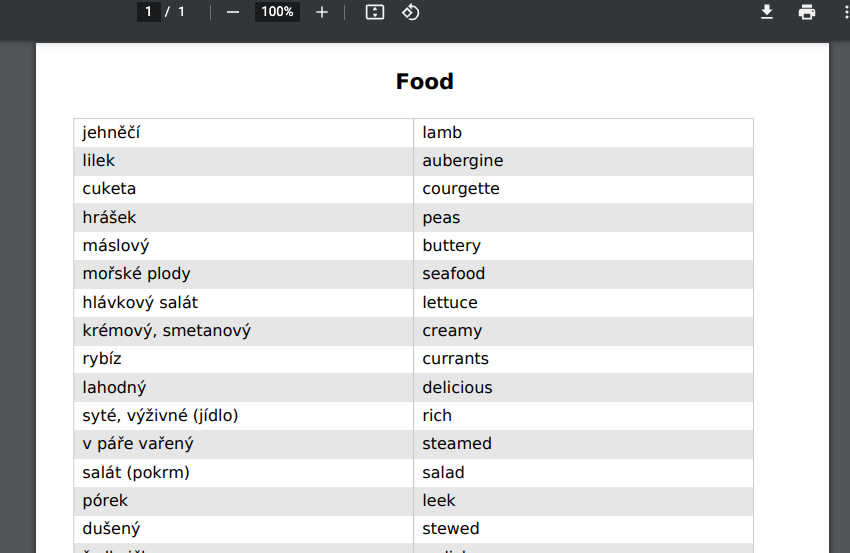This screenshot has height=553, width=850.
Task: Click the krémový, smetanový cell
Action: pos(243,331)
